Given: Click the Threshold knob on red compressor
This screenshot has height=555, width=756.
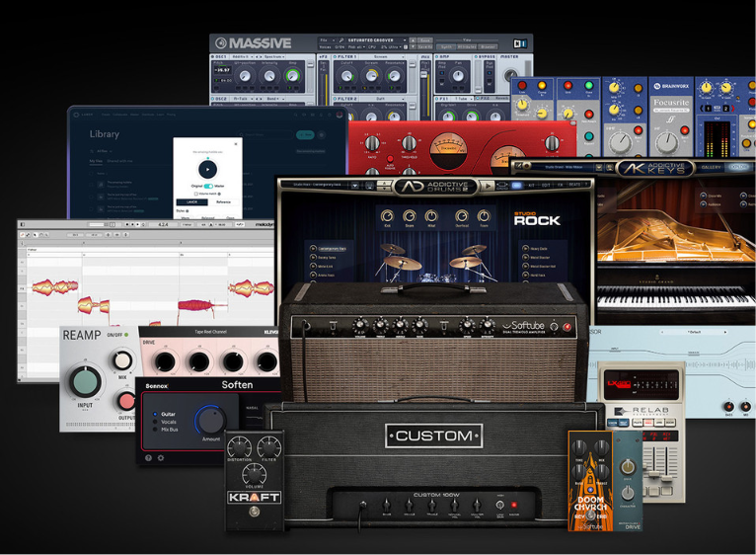Looking at the screenshot, I should pyautogui.click(x=409, y=143).
